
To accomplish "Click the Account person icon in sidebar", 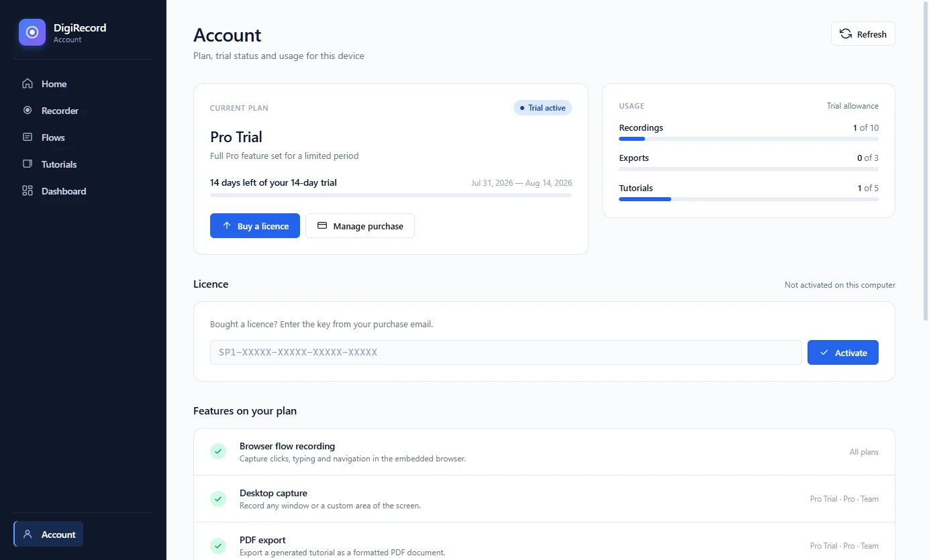I will click(x=28, y=535).
